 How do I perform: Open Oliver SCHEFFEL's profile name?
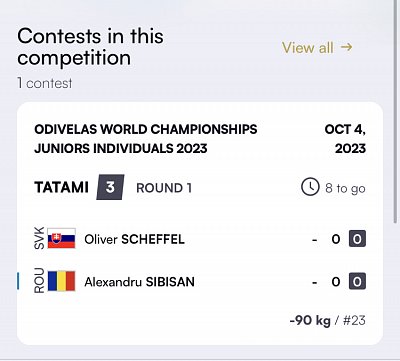(x=134, y=239)
